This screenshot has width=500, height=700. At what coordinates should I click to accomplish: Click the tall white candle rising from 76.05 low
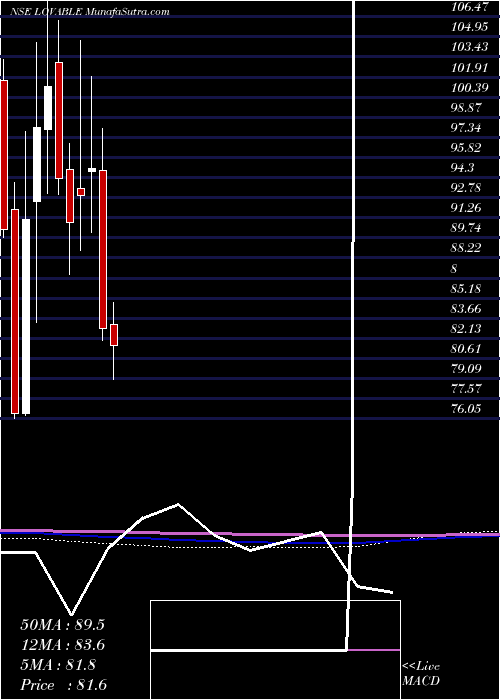click(x=26, y=317)
